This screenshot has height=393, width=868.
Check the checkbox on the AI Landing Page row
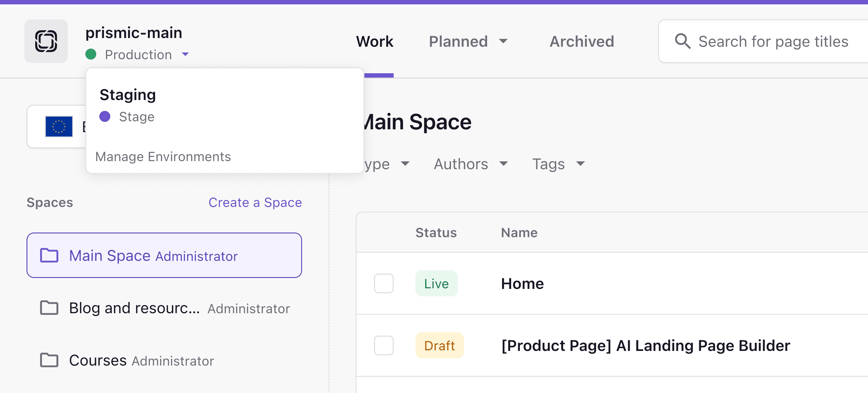click(383, 345)
